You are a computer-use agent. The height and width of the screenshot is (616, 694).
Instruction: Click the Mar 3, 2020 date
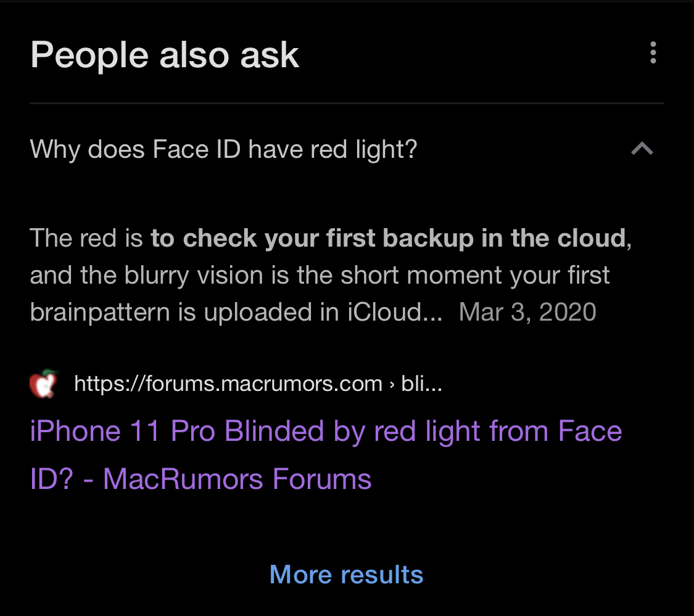click(527, 312)
